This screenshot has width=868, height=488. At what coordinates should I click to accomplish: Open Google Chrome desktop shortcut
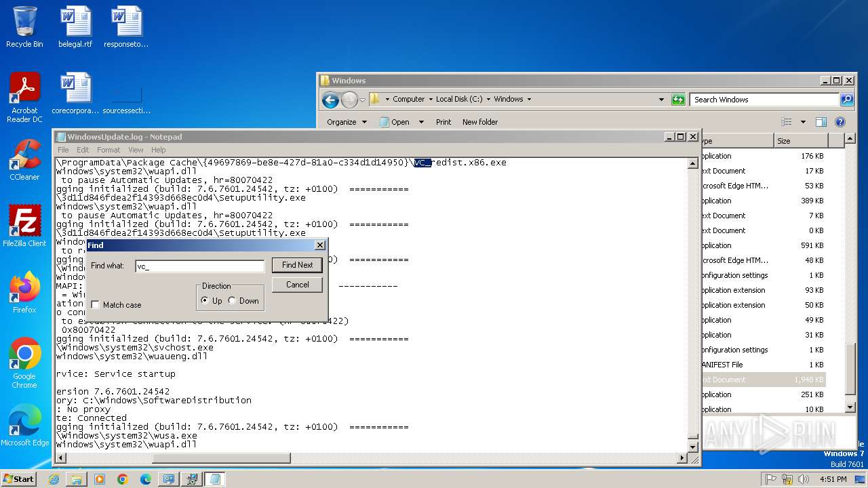click(x=24, y=363)
